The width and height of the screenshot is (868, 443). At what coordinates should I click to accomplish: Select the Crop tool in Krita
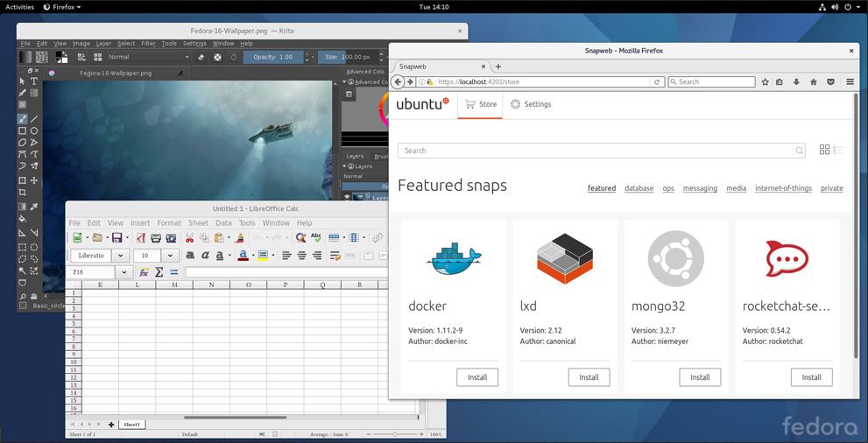pos(23,193)
